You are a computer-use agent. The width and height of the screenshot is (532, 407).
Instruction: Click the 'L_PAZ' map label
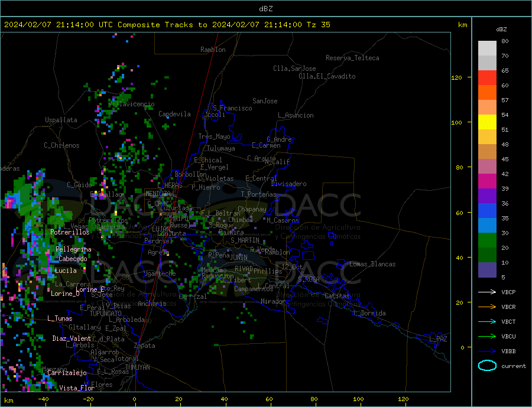pyautogui.click(x=439, y=339)
